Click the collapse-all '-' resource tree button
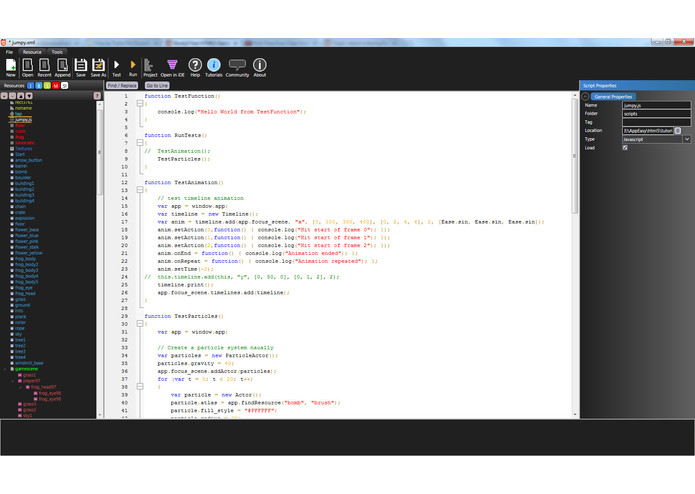 [12, 96]
